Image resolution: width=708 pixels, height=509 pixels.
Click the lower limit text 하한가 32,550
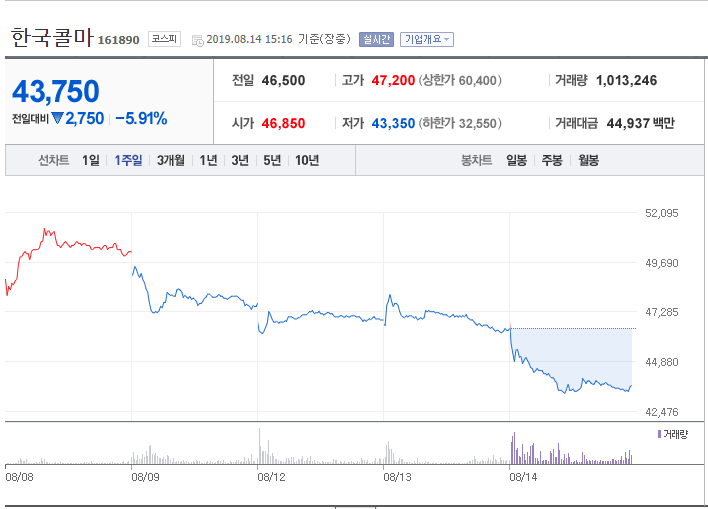(x=460, y=123)
